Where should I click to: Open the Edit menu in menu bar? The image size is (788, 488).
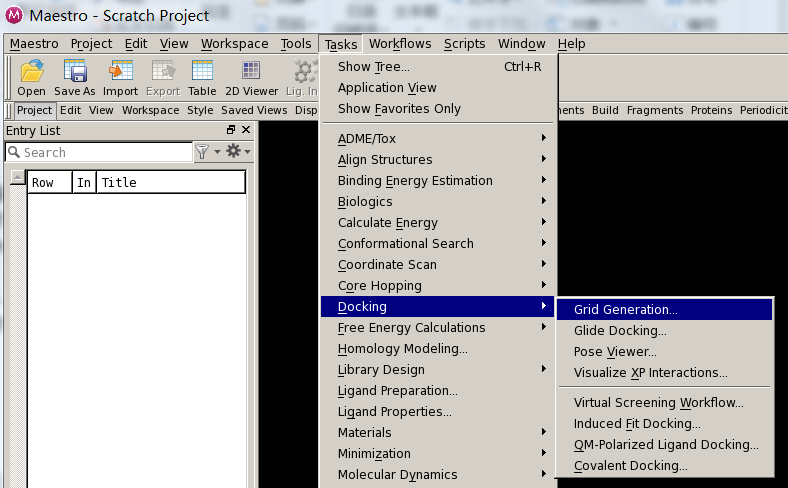point(136,44)
